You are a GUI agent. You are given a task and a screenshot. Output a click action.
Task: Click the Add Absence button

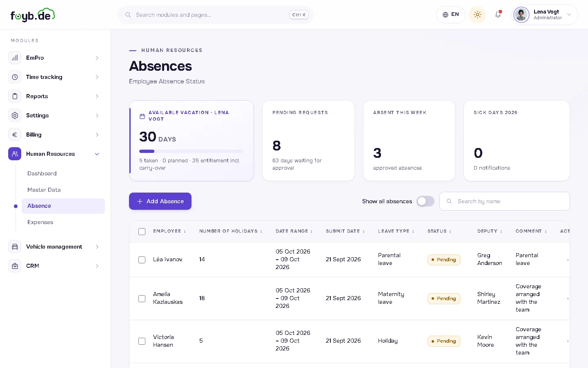(x=160, y=201)
